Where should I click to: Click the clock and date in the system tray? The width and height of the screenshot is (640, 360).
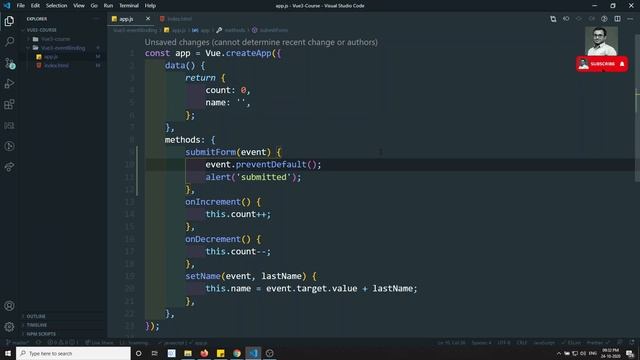coord(610,353)
